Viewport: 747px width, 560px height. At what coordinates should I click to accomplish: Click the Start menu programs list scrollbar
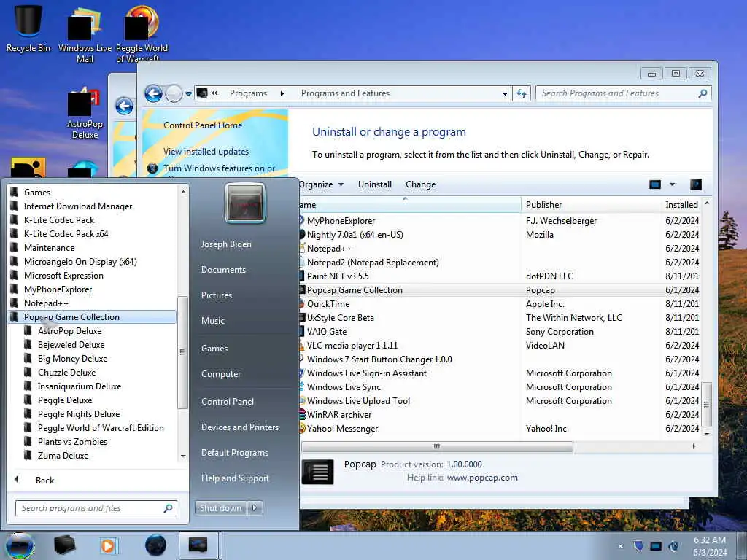182,352
